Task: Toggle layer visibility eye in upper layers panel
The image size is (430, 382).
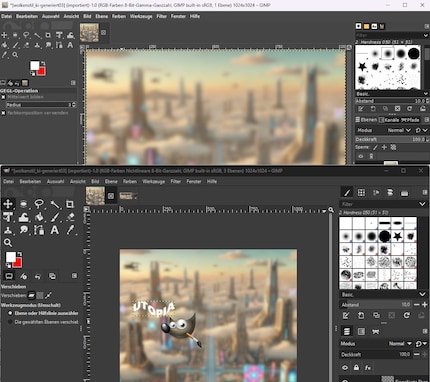Action: (361, 156)
